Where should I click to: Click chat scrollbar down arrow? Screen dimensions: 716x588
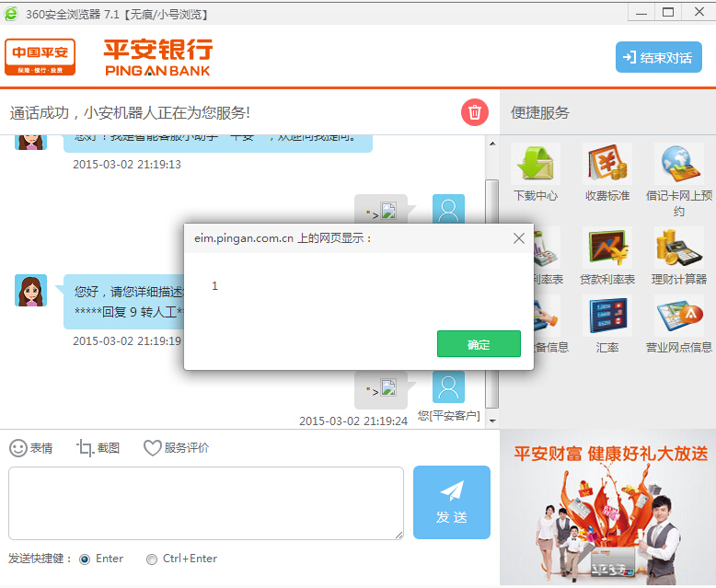click(492, 421)
